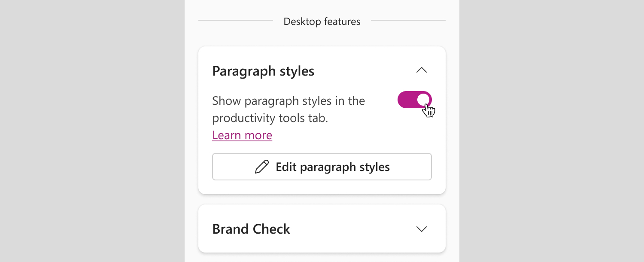
Task: Open Edit paragraph styles
Action: (x=322, y=167)
